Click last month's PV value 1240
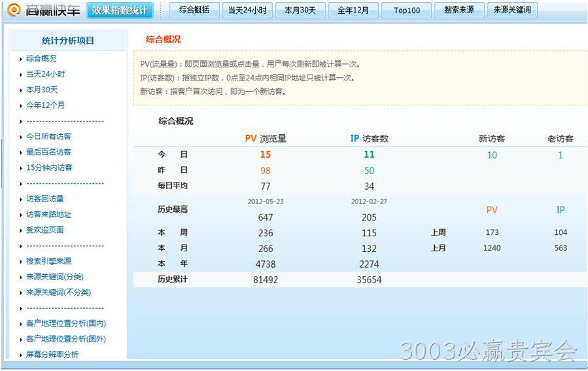588x371 pixels. click(492, 248)
